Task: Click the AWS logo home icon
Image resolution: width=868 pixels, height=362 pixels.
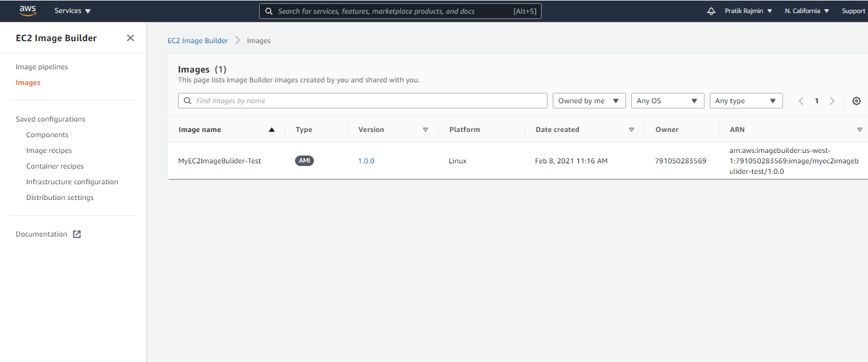Action: tap(27, 10)
